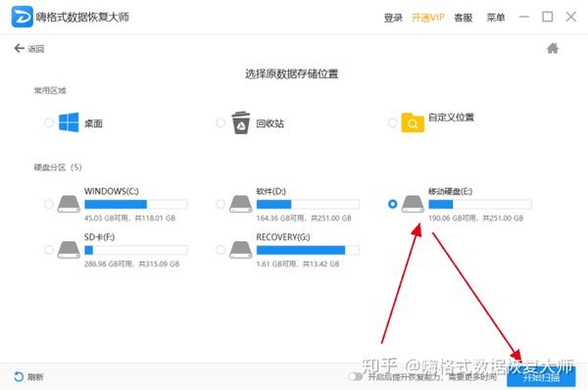
Task: Click 开通VIP in title bar
Action: 428,18
